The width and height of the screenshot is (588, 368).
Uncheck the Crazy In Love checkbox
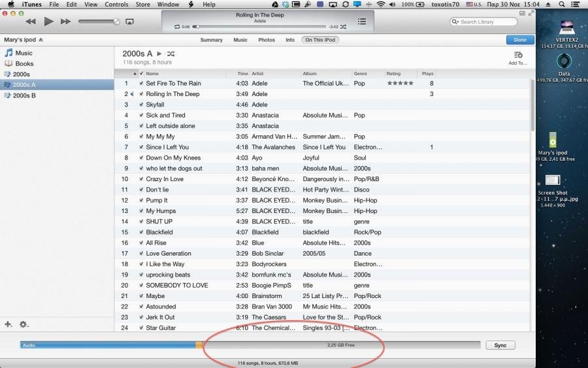coord(141,179)
